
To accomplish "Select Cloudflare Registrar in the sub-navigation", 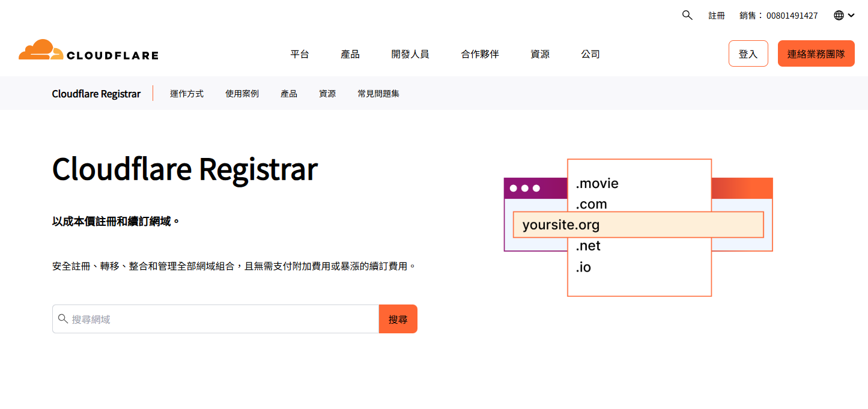I will (96, 93).
